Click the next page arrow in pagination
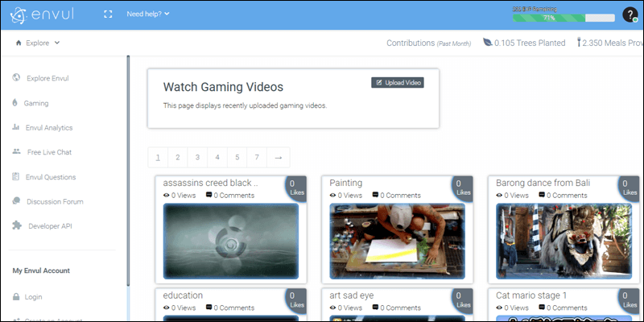Image resolution: width=644 pixels, height=322 pixels. tap(278, 157)
